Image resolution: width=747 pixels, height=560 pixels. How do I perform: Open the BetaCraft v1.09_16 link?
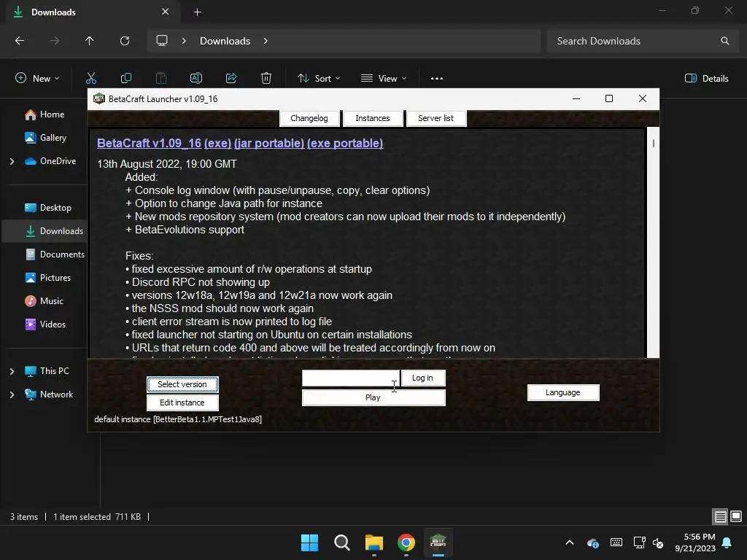149,144
